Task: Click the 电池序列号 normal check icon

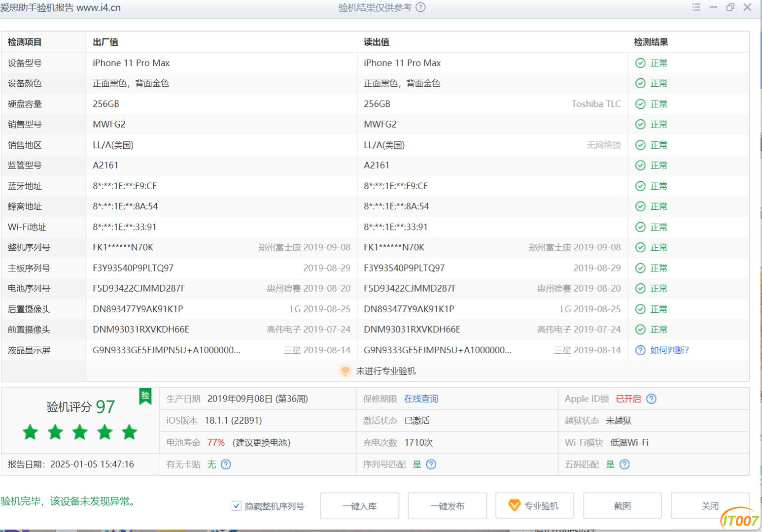Action: tap(640, 289)
